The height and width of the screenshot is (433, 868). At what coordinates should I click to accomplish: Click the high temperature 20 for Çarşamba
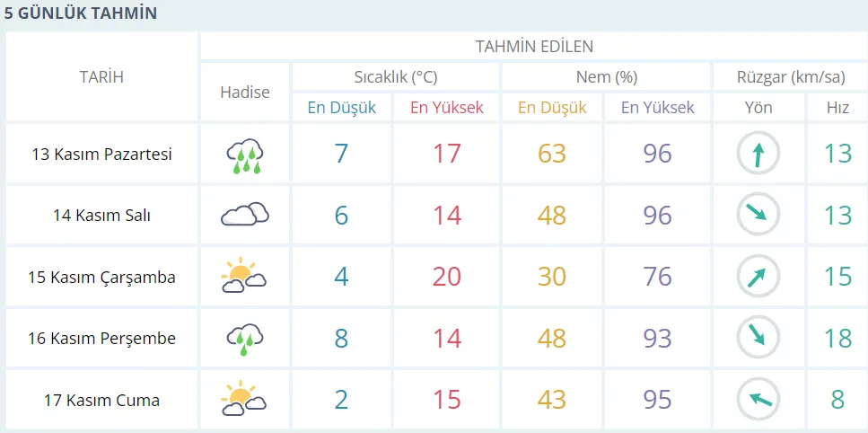click(x=446, y=277)
